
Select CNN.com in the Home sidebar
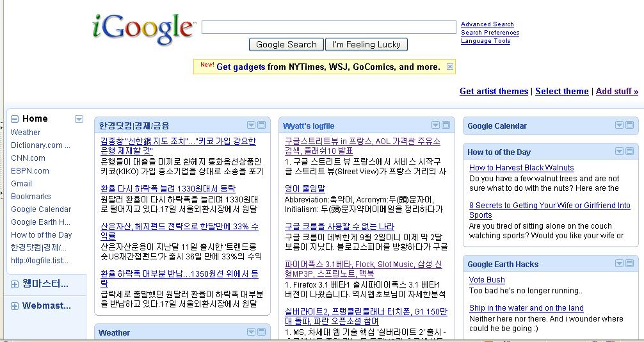tap(28, 158)
